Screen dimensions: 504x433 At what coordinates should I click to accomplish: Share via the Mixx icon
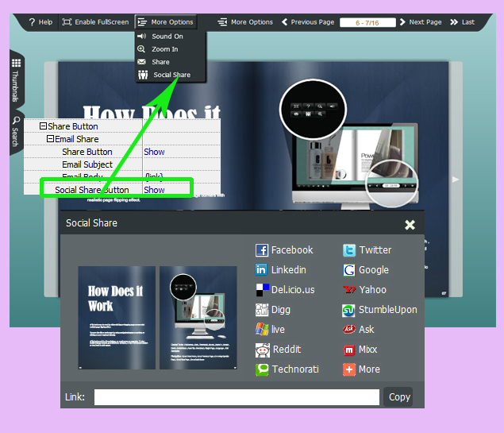[x=349, y=350]
